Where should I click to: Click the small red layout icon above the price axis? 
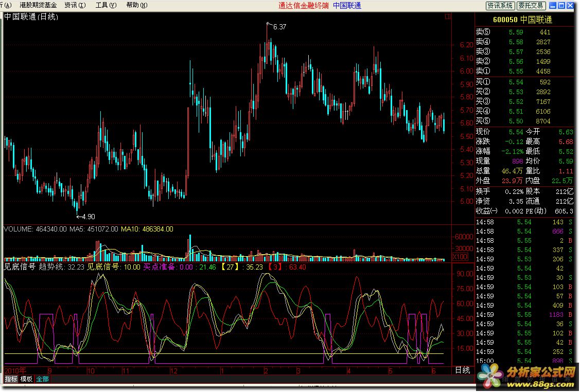point(448,16)
